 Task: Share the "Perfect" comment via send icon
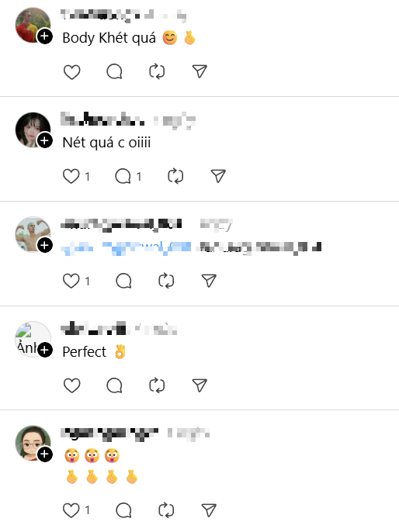(199, 385)
